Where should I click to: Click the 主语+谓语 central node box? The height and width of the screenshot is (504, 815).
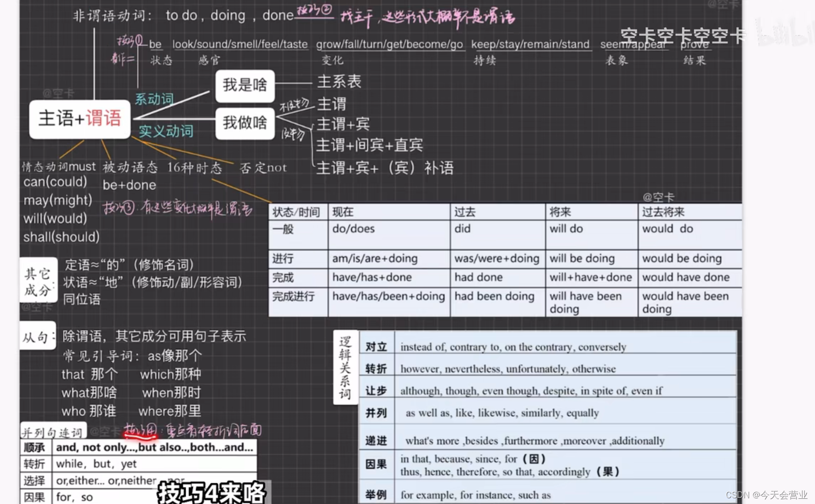pyautogui.click(x=80, y=119)
